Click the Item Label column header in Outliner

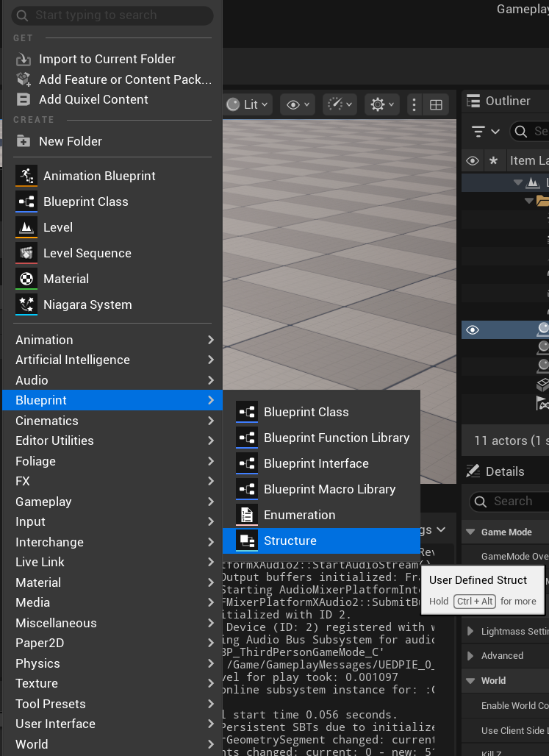pos(528,160)
